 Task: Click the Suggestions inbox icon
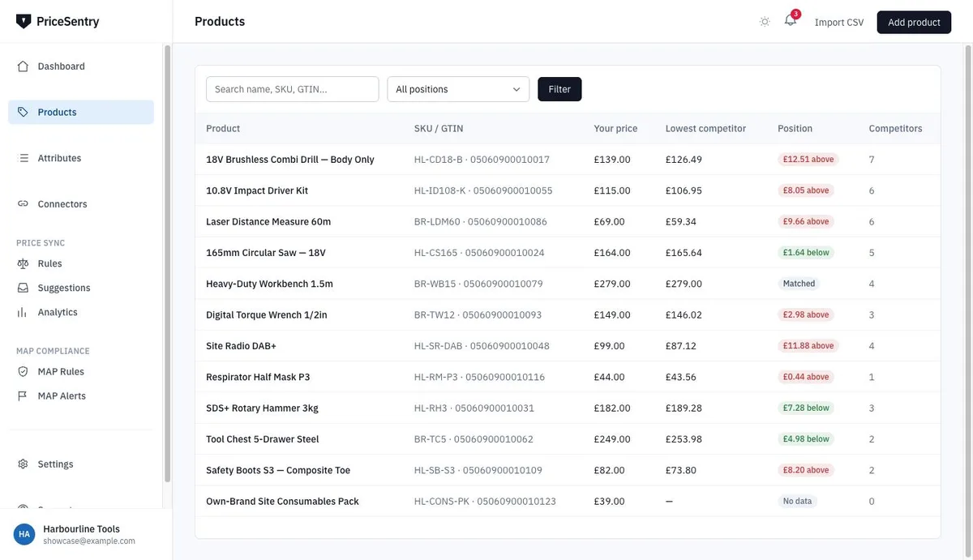point(23,288)
